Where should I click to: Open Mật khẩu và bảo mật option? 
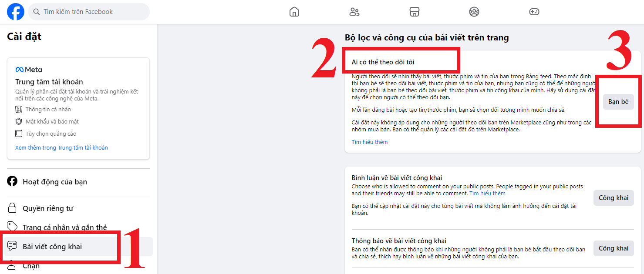click(52, 122)
